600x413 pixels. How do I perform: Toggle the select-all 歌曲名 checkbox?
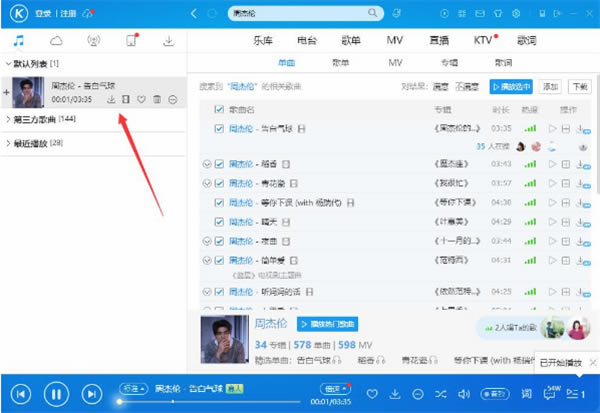coord(220,108)
